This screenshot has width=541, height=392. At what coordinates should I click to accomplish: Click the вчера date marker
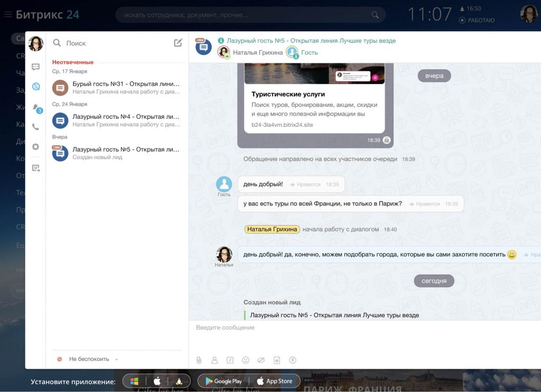coord(434,76)
